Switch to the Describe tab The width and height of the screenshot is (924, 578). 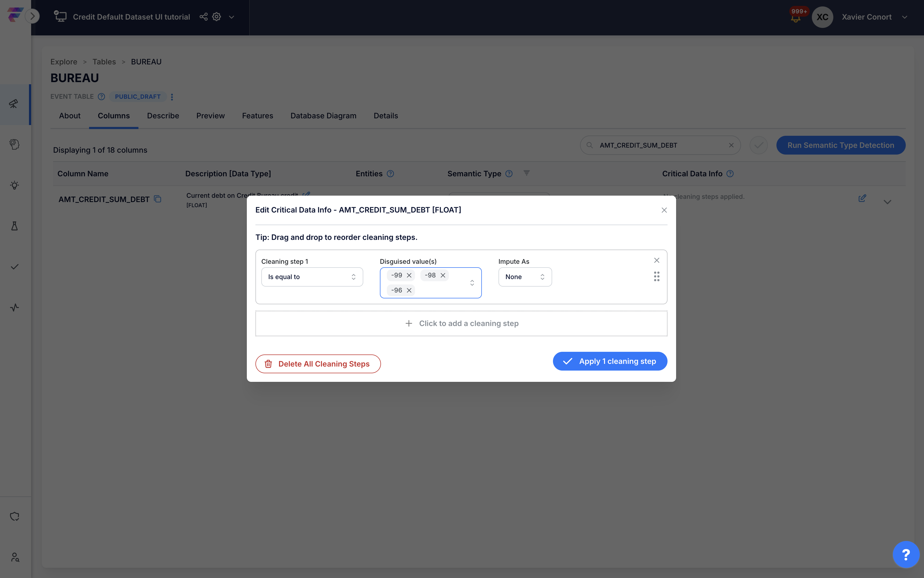point(163,116)
